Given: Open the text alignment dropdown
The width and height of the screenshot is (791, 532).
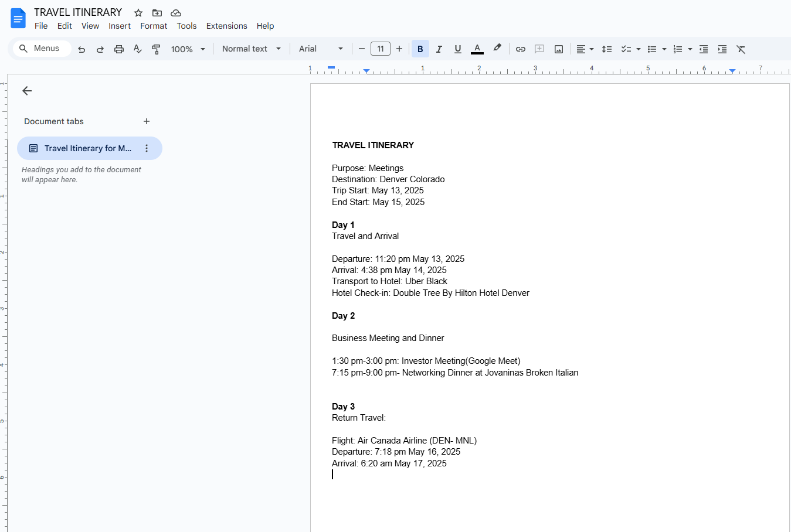Looking at the screenshot, I should pos(585,49).
